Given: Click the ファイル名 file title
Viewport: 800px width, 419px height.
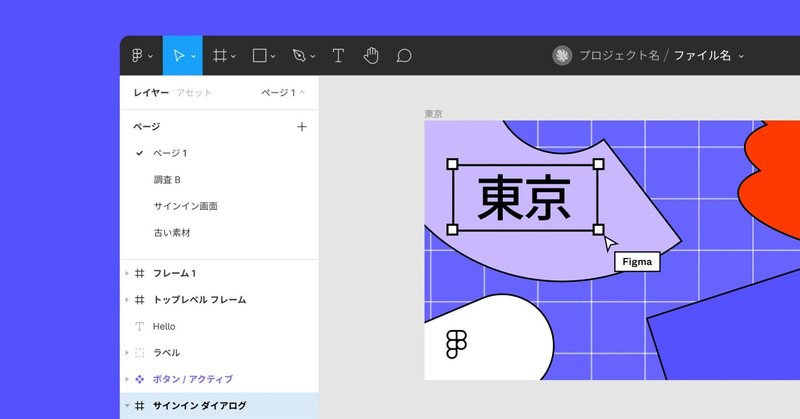Looking at the screenshot, I should 703,56.
